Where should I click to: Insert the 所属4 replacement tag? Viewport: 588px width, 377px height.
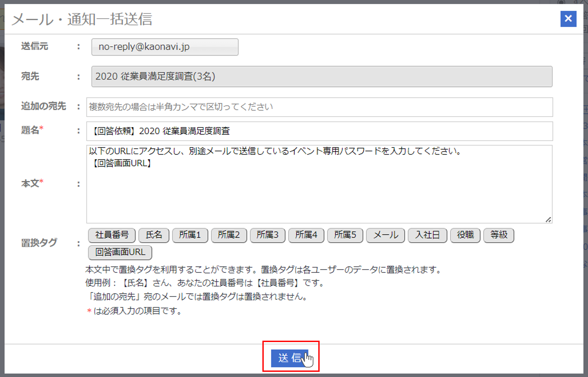point(306,235)
